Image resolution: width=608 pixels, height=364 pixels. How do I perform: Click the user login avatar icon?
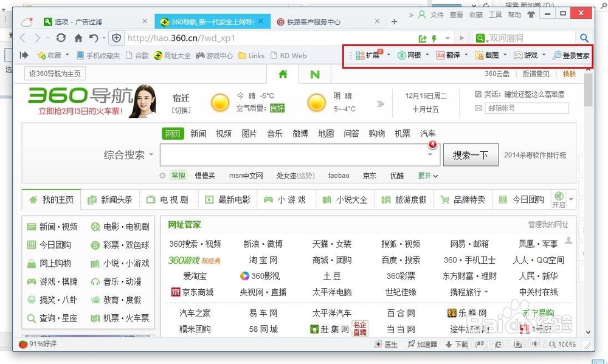point(422,15)
